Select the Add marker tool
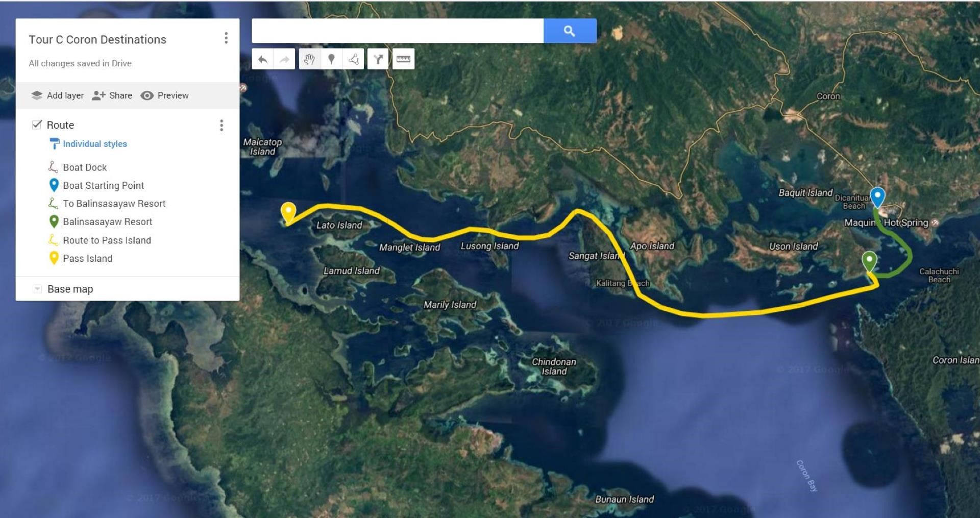Viewport: 980px width, 518px height. (331, 60)
